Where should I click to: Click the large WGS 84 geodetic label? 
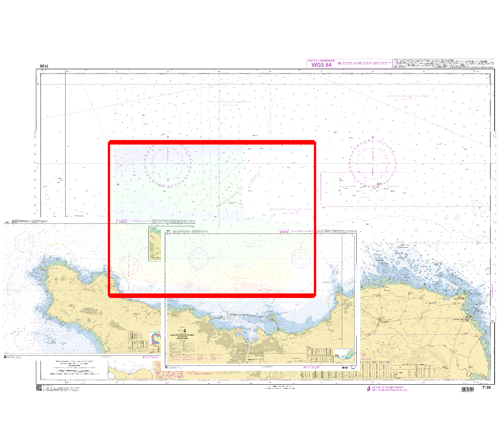pyautogui.click(x=321, y=65)
